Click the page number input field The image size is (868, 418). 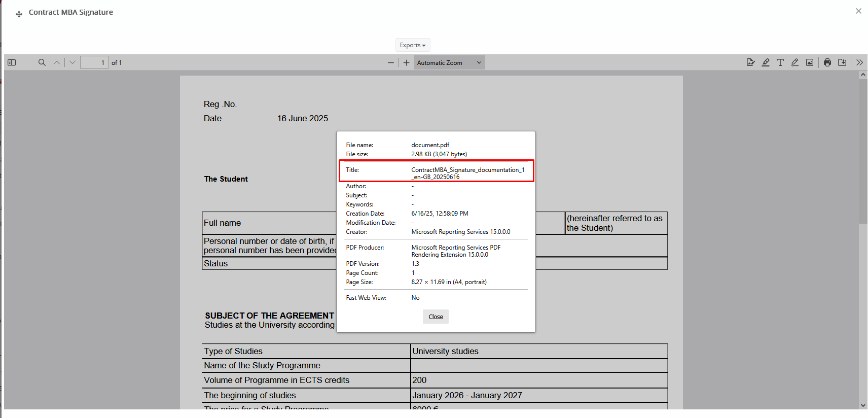pos(94,62)
